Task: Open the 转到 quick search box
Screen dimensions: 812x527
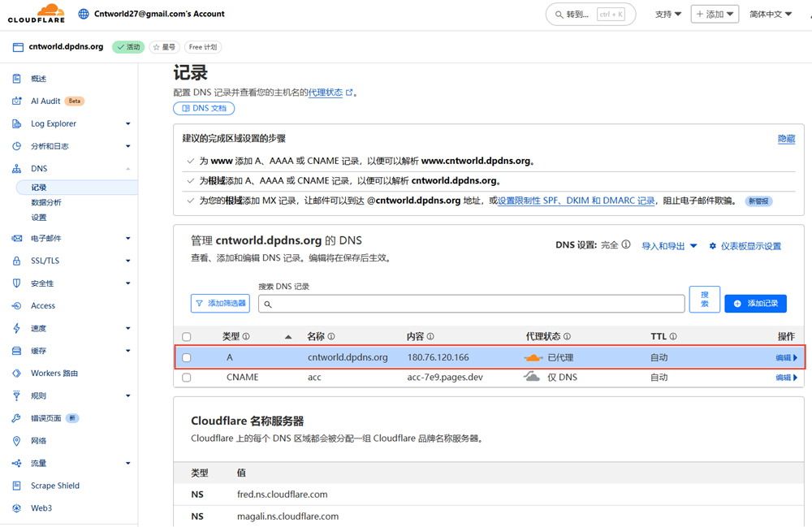Action: [590, 15]
